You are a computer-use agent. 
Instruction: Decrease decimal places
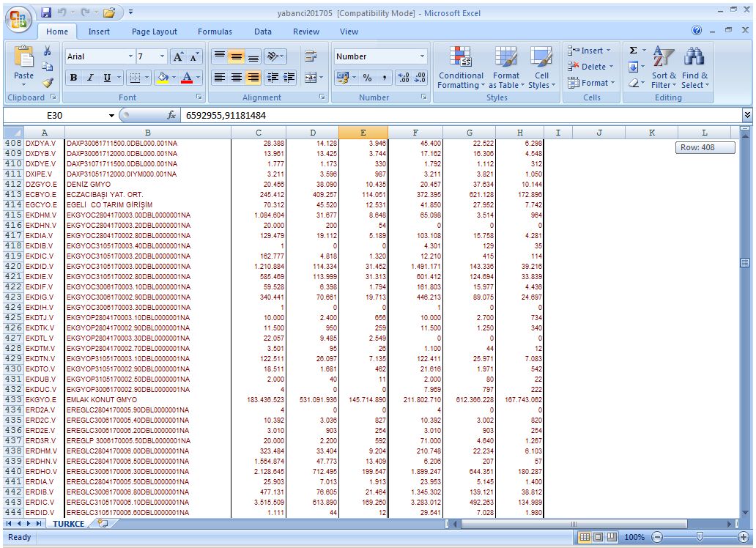[420, 78]
